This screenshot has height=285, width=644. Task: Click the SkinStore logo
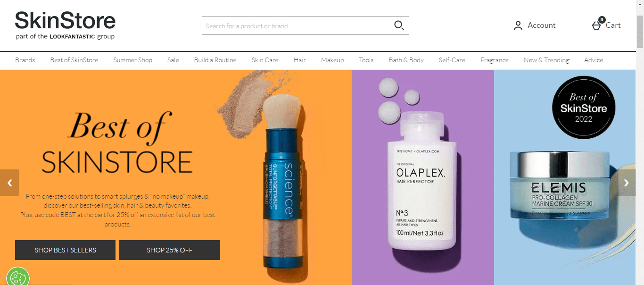click(65, 25)
